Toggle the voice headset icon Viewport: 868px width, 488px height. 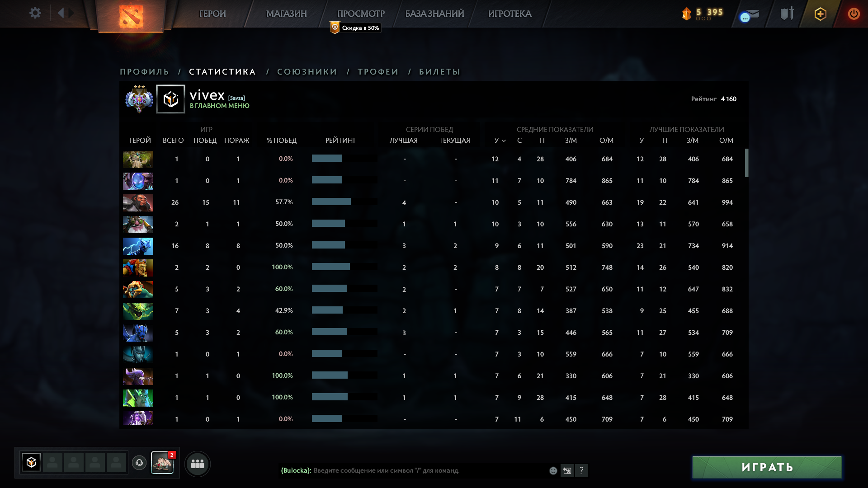(139, 463)
